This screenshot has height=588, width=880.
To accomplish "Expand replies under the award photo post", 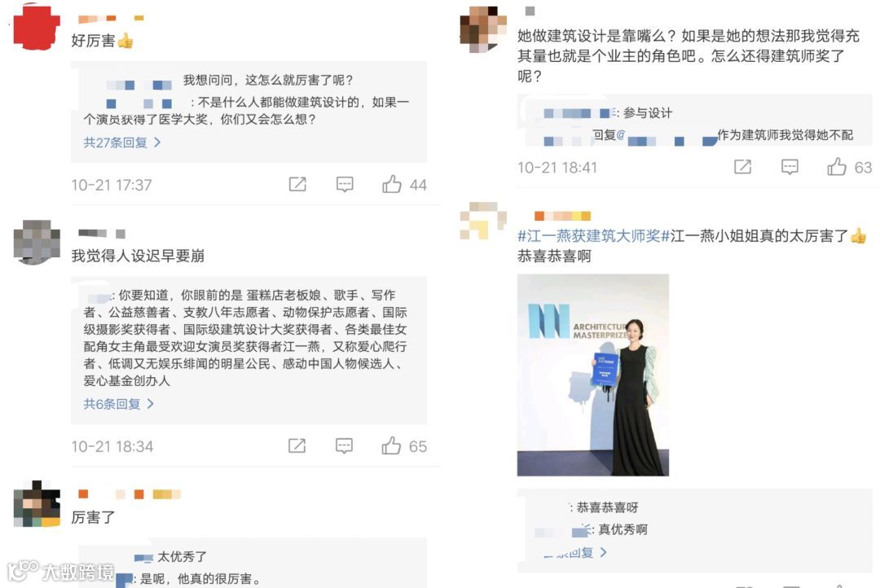I will (574, 553).
